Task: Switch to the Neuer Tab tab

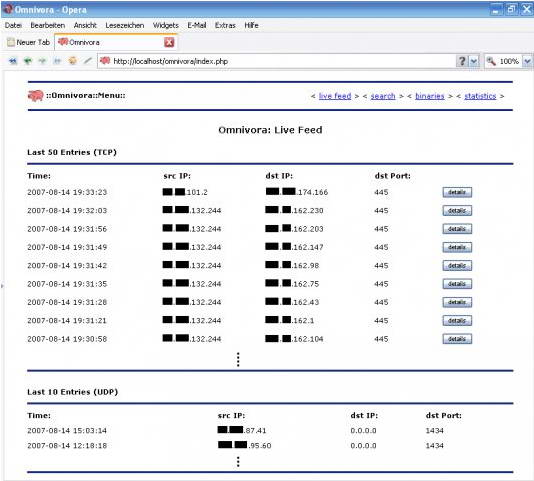Action: pyautogui.click(x=29, y=42)
